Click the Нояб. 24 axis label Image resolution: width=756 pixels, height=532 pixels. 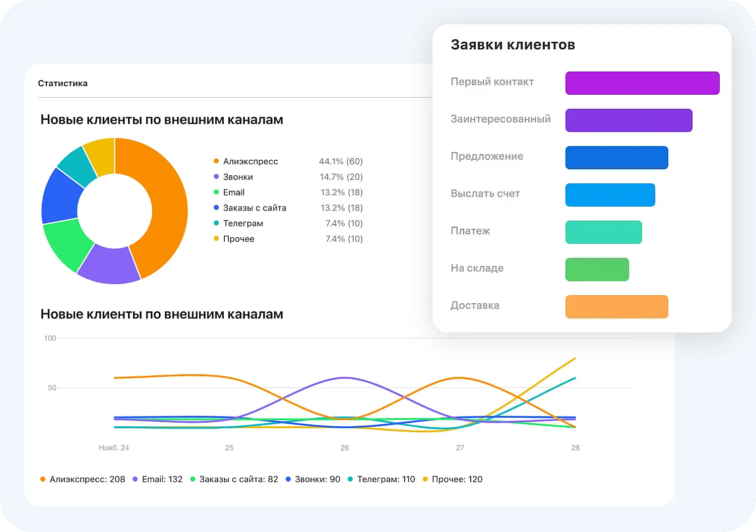tap(114, 447)
